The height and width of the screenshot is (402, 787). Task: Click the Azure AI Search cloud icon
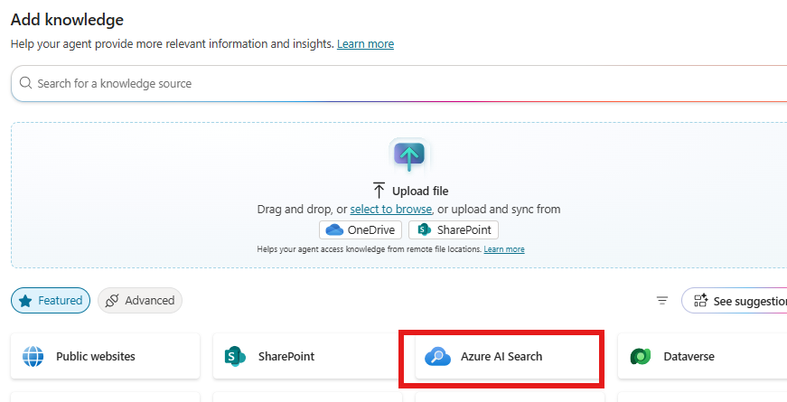coord(438,356)
